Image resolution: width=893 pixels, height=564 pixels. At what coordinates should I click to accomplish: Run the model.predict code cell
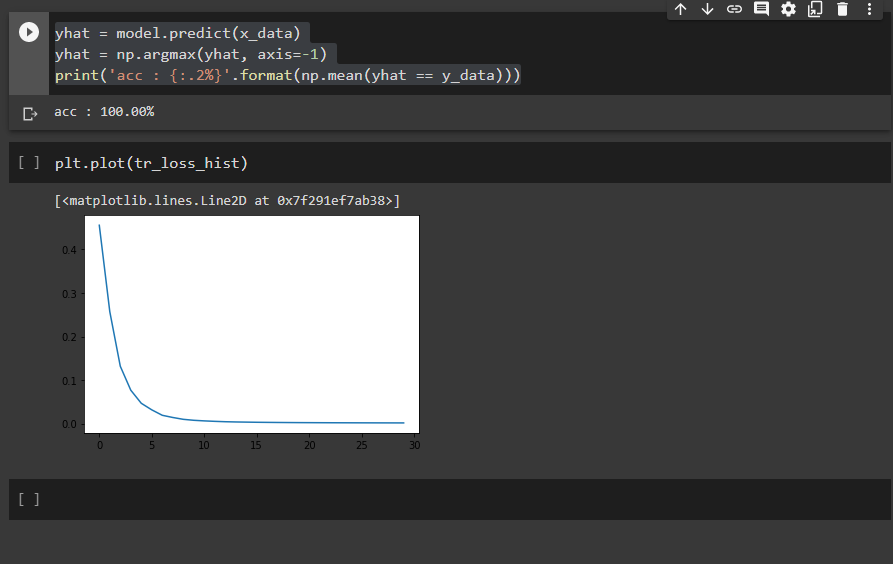point(29,32)
